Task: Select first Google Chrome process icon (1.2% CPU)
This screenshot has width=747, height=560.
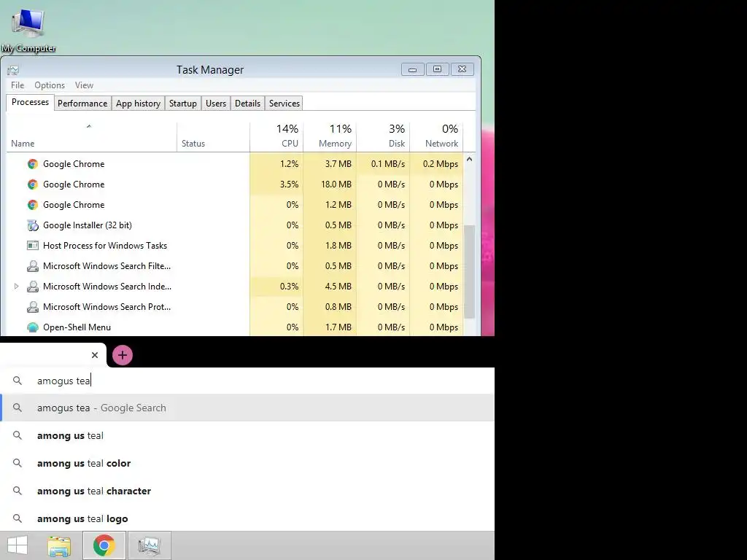Action: (x=32, y=164)
